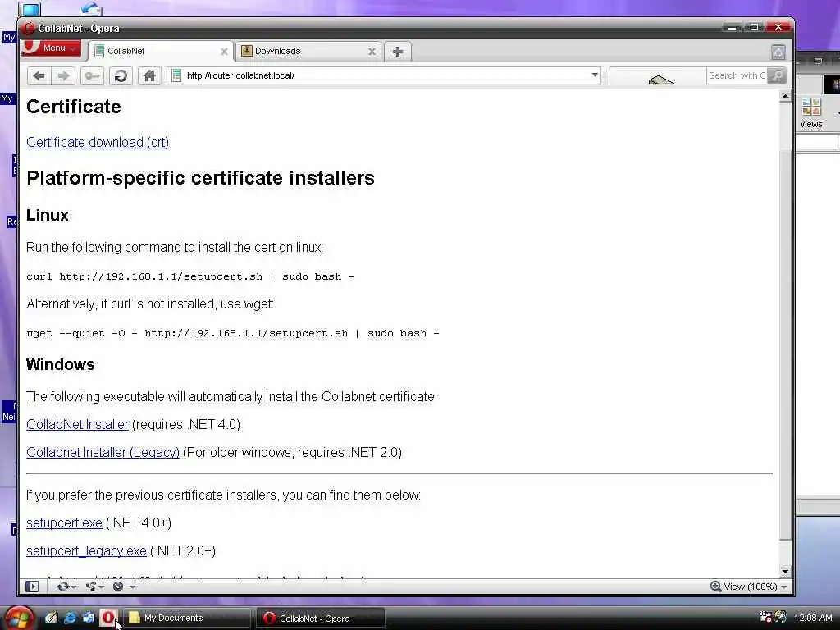Close the Downloads tab
The height and width of the screenshot is (630, 840).
pos(372,52)
